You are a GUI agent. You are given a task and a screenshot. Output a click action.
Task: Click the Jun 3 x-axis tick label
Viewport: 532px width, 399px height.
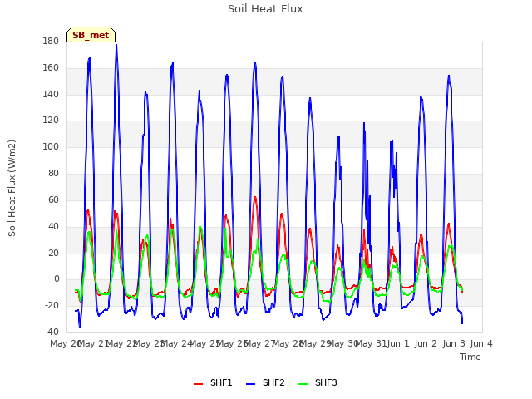click(454, 343)
